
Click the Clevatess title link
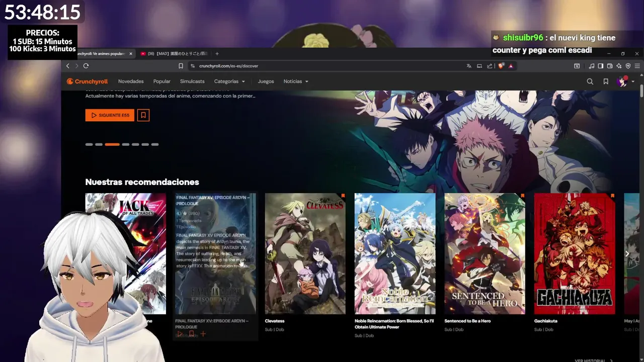[275, 321]
